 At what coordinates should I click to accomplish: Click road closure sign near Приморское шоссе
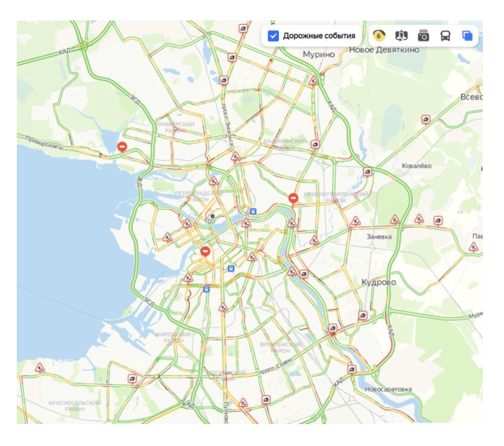tap(122, 147)
